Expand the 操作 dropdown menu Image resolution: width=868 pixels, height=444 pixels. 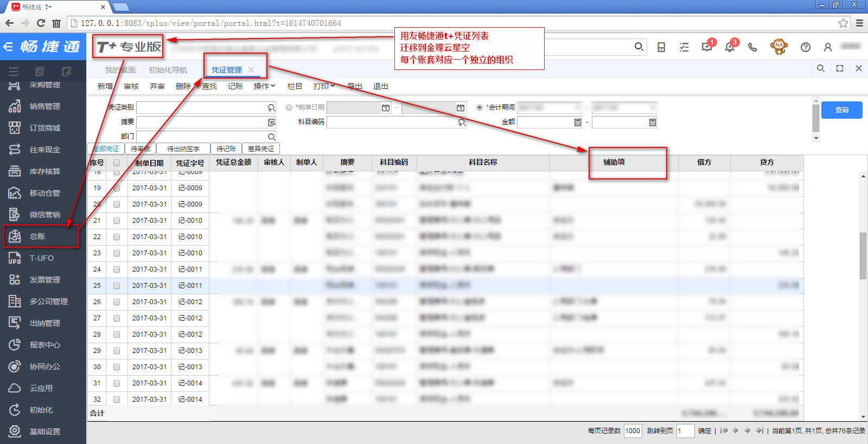point(265,86)
